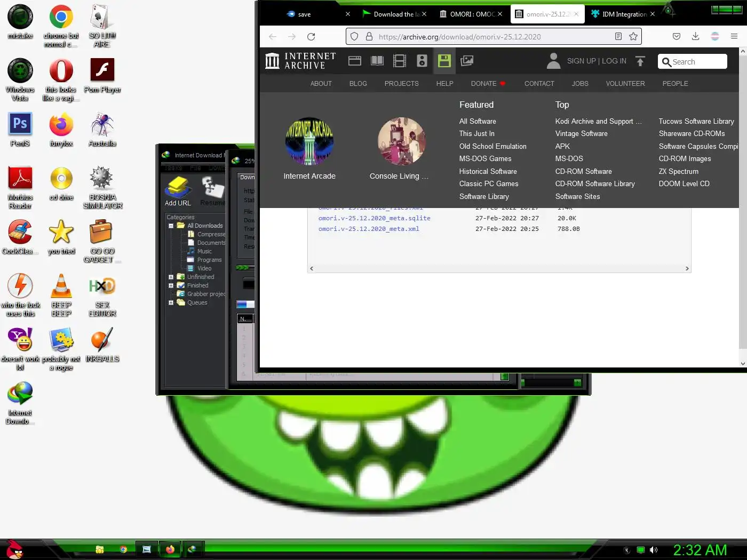
Task: Click the Archive Search field
Action: (693, 61)
